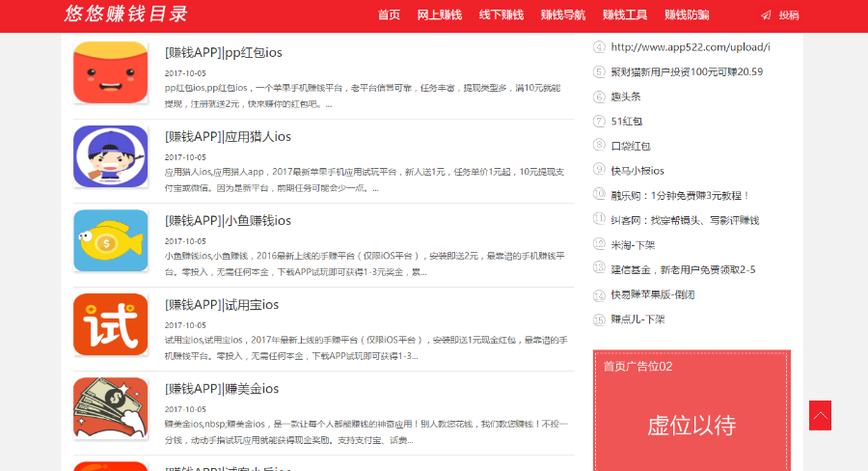Click the 首页广告位02 虚位以待 ad banner
868x471 pixels.
click(692, 410)
